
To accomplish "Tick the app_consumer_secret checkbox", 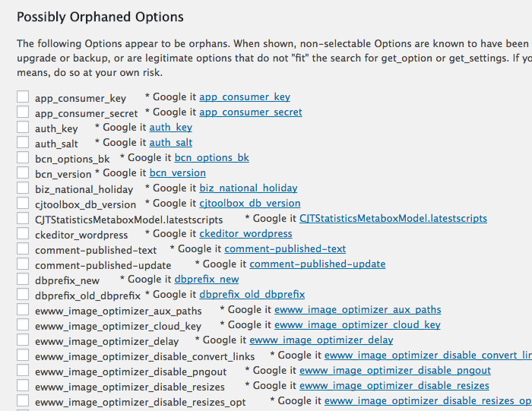I will pyautogui.click(x=23, y=112).
